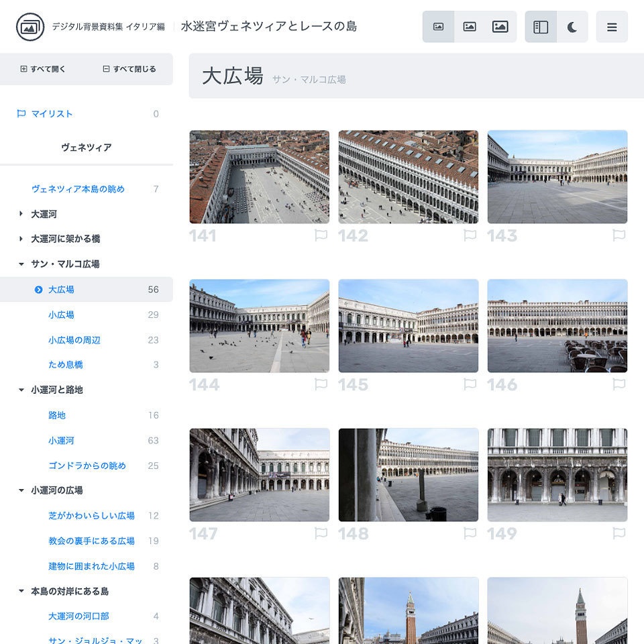Open image 141 aerial piazza thumbnail
Image resolution: width=644 pixels, height=644 pixels.
pyautogui.click(x=260, y=177)
